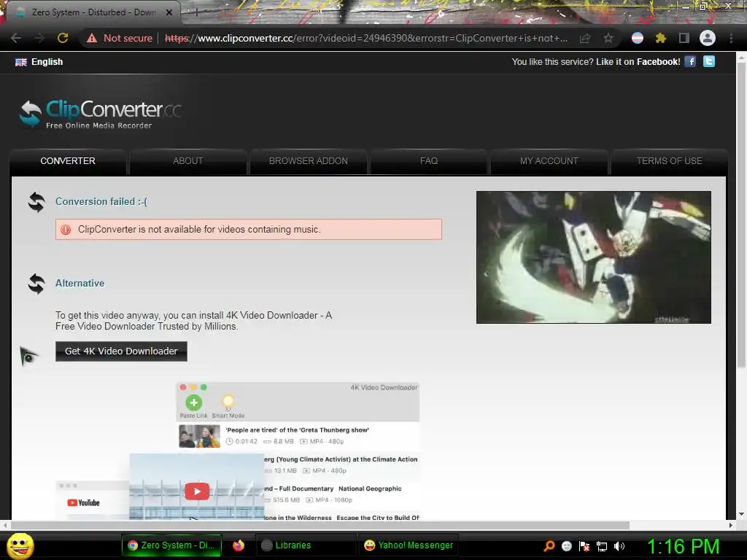This screenshot has width=747, height=560.
Task: Open the Chrome three-dot menu
Action: (731, 38)
